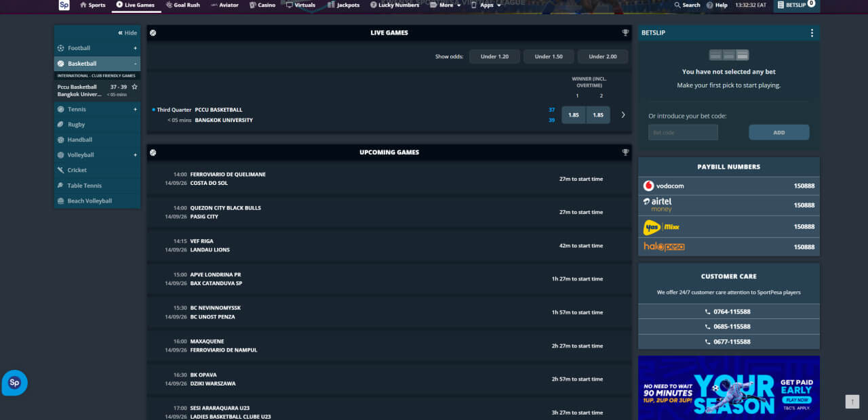Open more markets arrow for PCCU match
This screenshot has height=420, width=868.
click(623, 115)
